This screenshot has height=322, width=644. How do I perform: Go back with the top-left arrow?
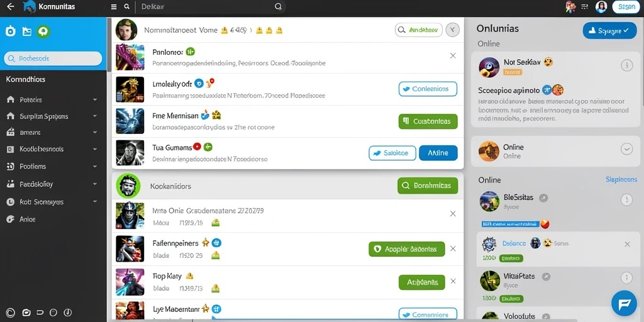(x=11, y=6)
